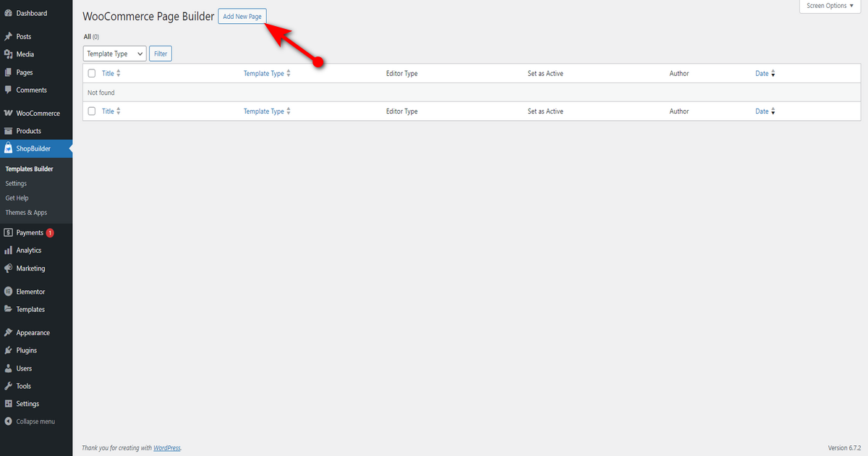The image size is (868, 456).
Task: Sort by Title in header row
Action: 111,73
